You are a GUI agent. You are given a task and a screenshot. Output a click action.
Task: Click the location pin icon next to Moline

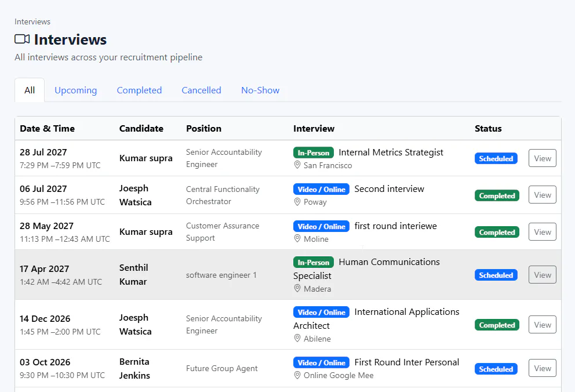click(x=297, y=239)
